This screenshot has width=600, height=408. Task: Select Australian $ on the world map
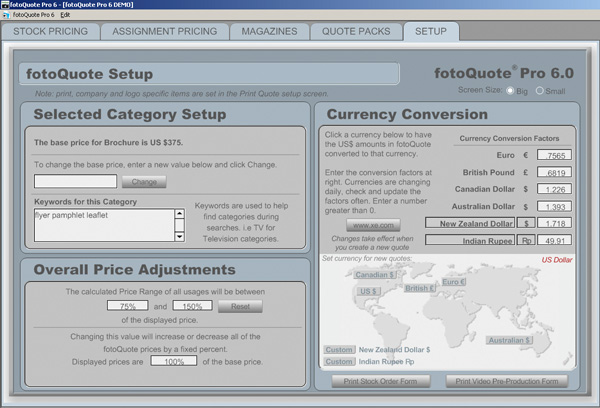511,340
